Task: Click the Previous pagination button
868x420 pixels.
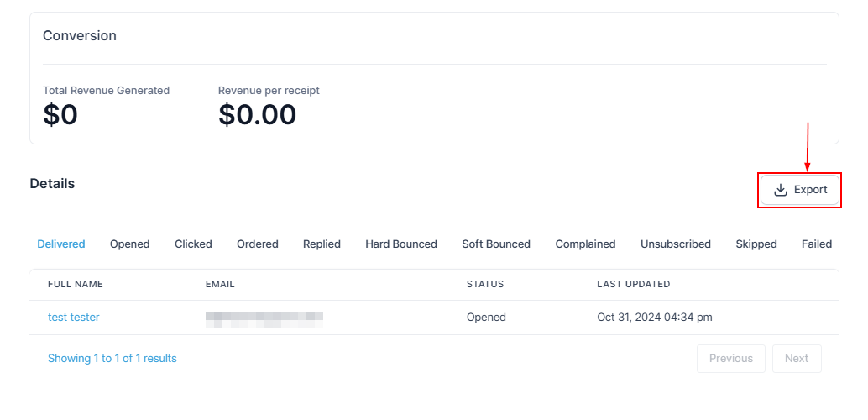Action: [x=730, y=359]
